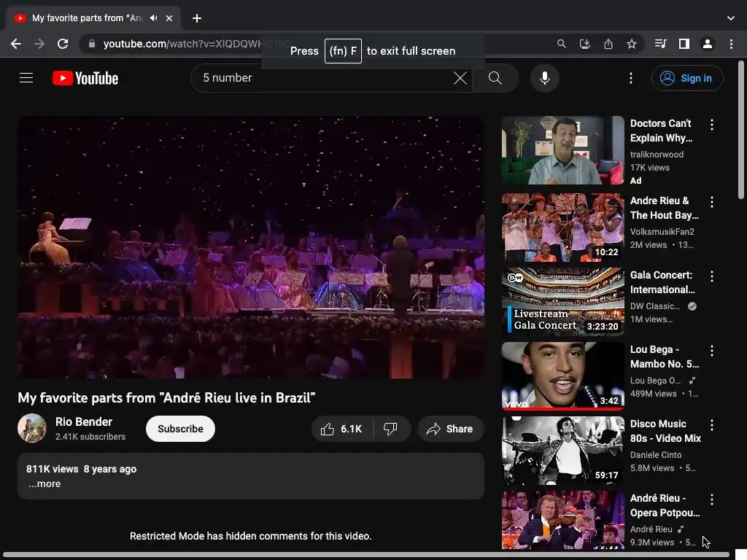Open options for Disco Music 80s video
The width and height of the screenshot is (747, 560).
coord(712,425)
